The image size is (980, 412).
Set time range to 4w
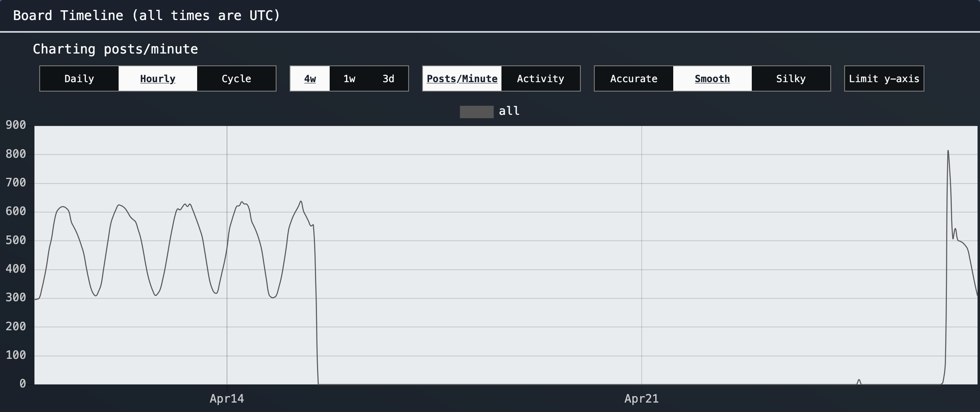click(x=310, y=78)
